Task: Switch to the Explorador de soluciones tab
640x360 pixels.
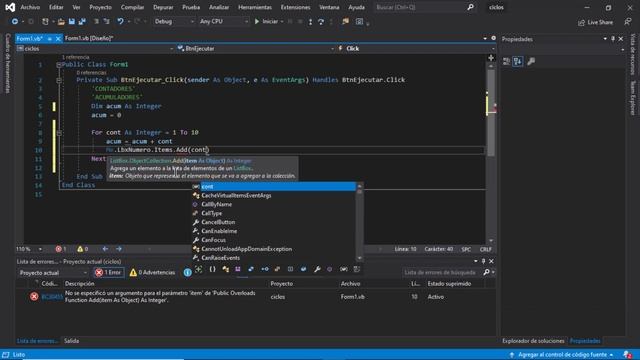Action: coord(533,341)
